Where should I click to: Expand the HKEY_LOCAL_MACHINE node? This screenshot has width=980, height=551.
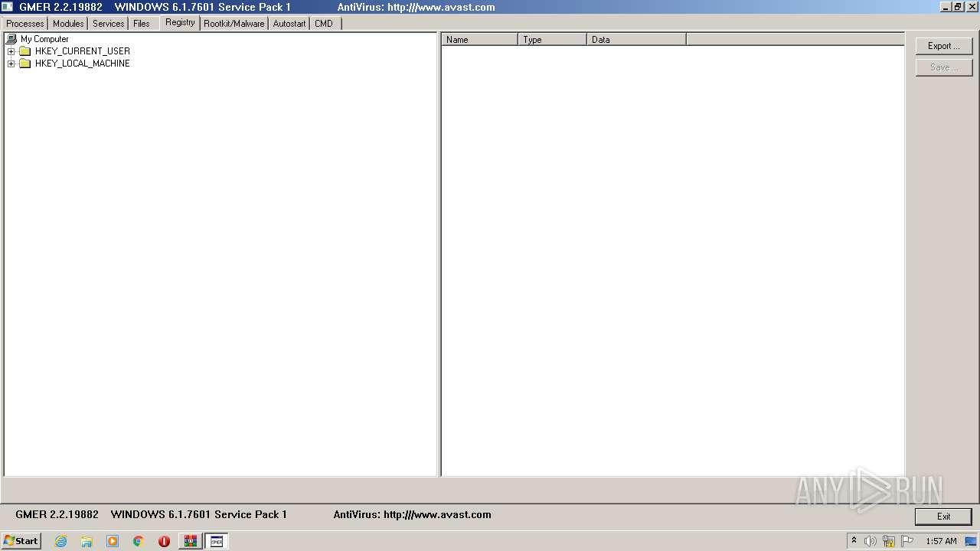(11, 64)
